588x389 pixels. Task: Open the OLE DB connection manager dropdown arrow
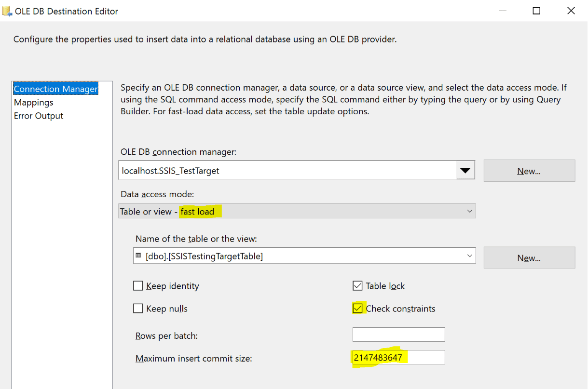pyautogui.click(x=465, y=171)
